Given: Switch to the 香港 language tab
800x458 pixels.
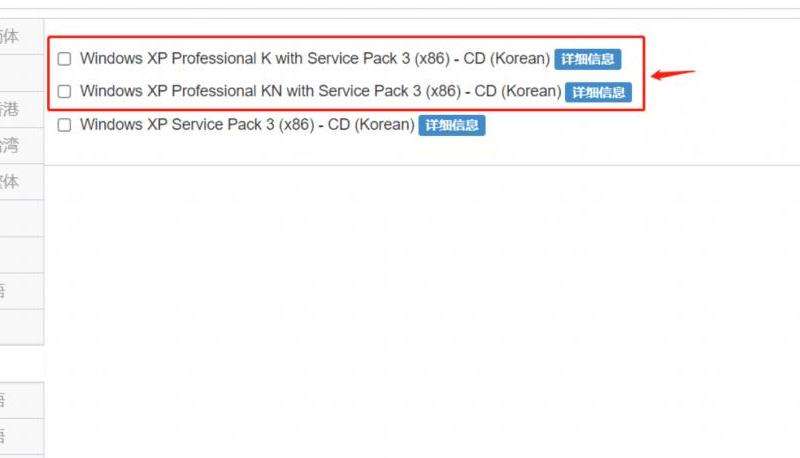Looking at the screenshot, I should tap(21, 110).
